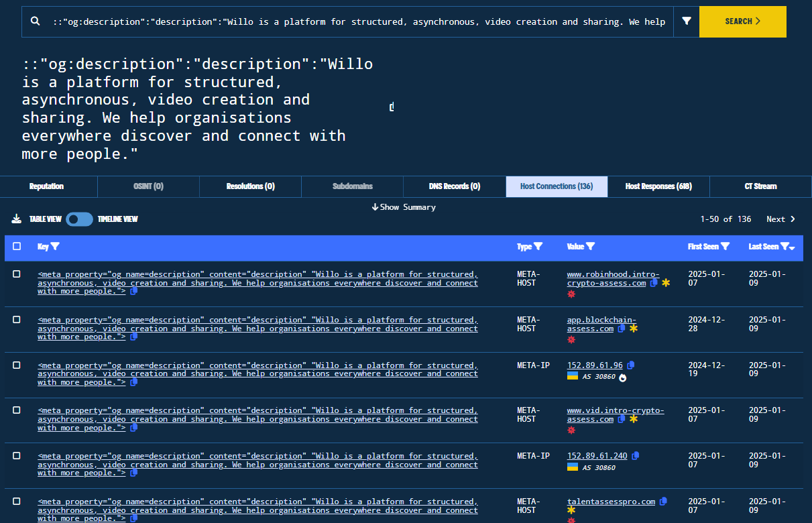Toggle the select-all checkbox in table header

[17, 247]
